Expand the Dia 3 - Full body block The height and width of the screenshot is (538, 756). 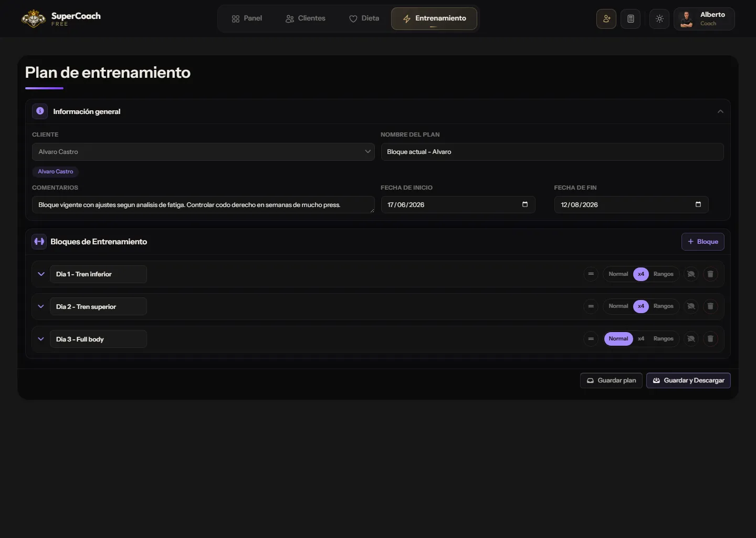(x=41, y=339)
